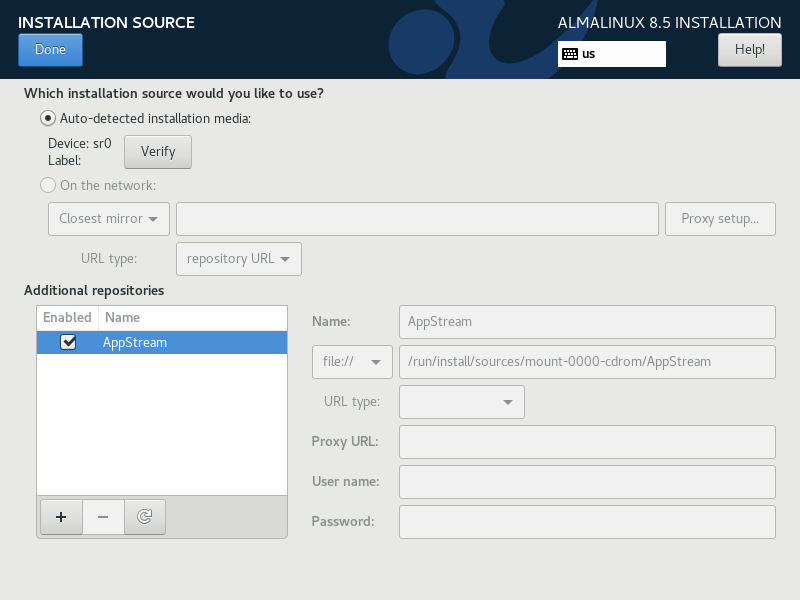This screenshot has width=800, height=600.
Task: Click the Password input field
Action: (587, 521)
